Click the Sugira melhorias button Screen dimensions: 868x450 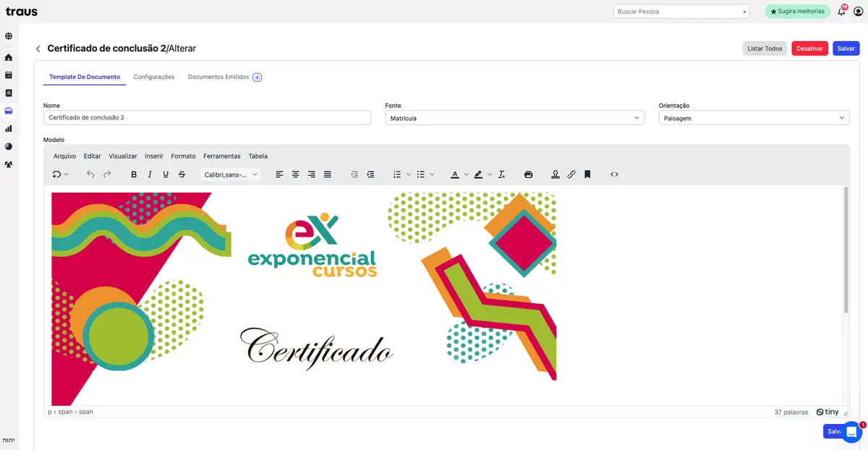(797, 12)
